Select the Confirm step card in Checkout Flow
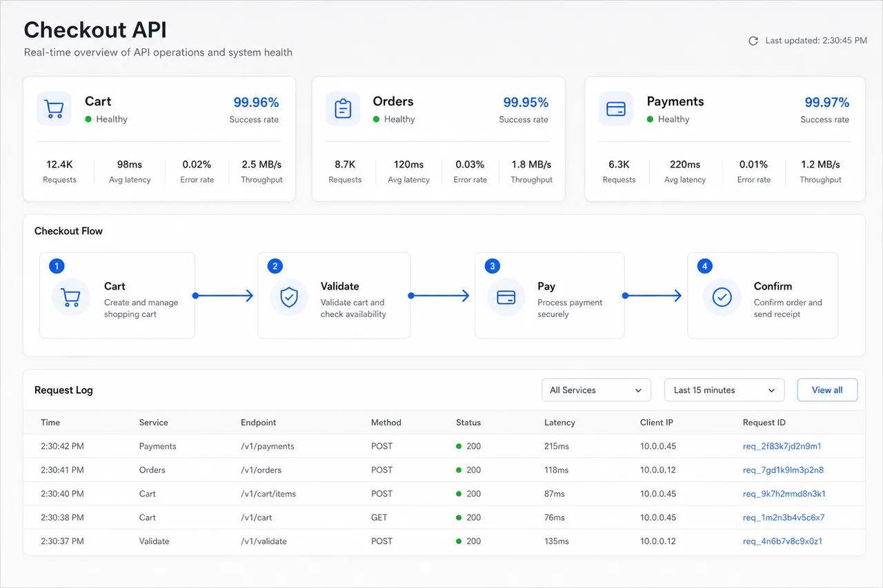The height and width of the screenshot is (588, 883). [x=763, y=296]
